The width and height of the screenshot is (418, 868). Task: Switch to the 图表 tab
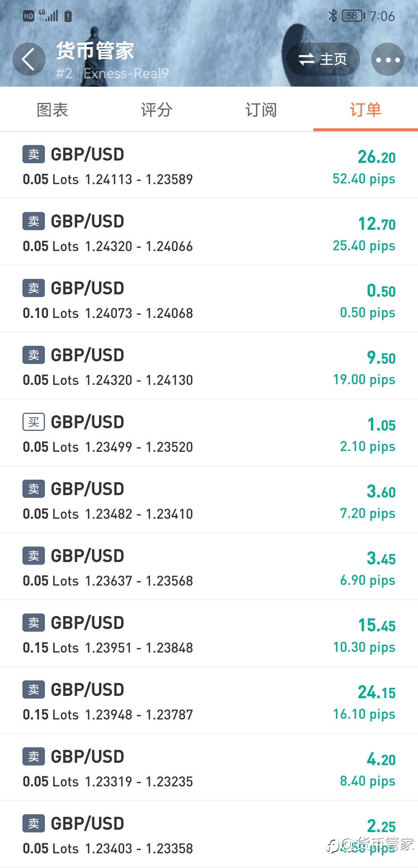pyautogui.click(x=52, y=110)
